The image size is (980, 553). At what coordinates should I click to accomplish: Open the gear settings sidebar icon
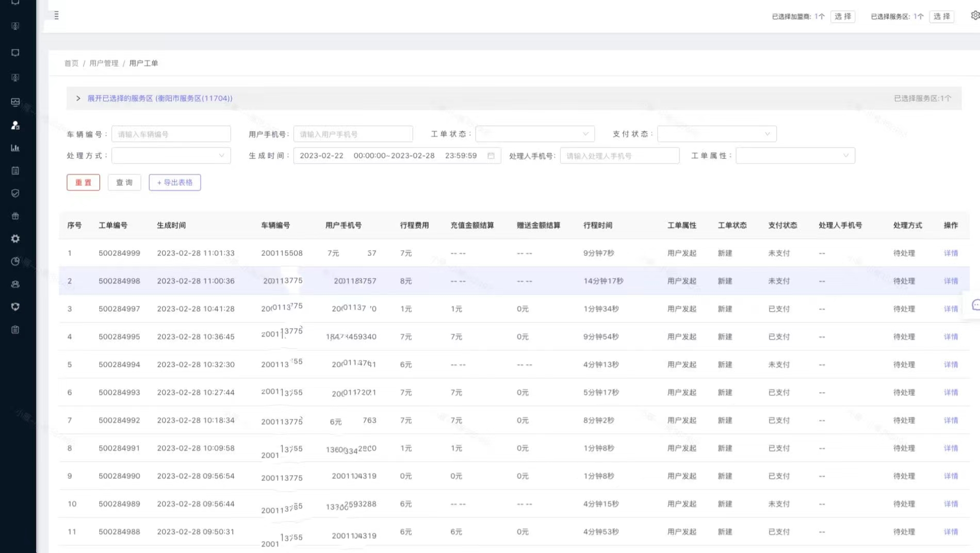click(15, 239)
